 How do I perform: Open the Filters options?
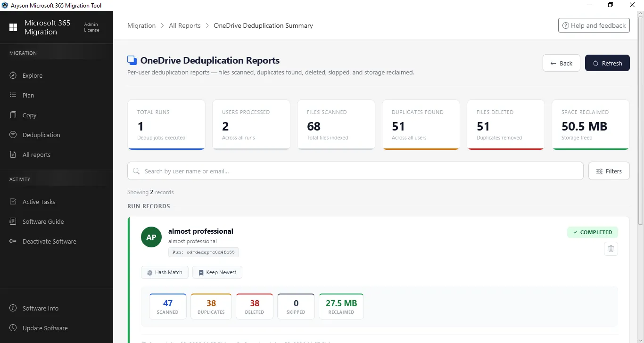[609, 171]
